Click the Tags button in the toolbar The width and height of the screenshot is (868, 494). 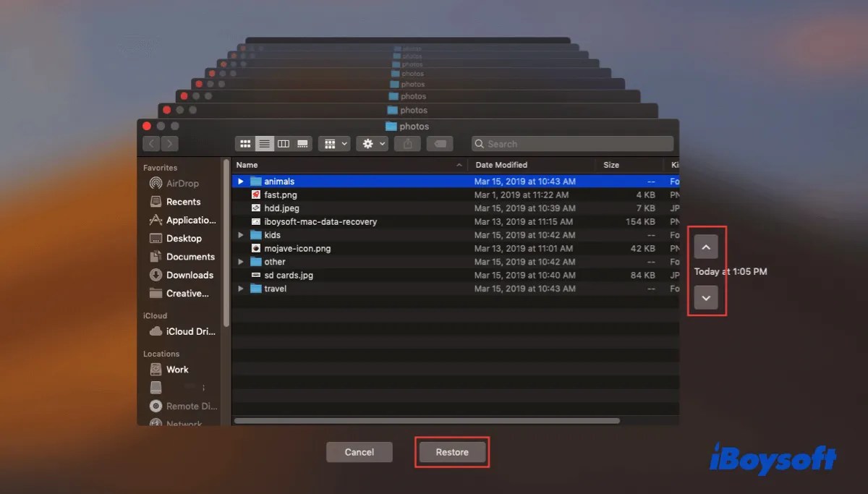440,143
